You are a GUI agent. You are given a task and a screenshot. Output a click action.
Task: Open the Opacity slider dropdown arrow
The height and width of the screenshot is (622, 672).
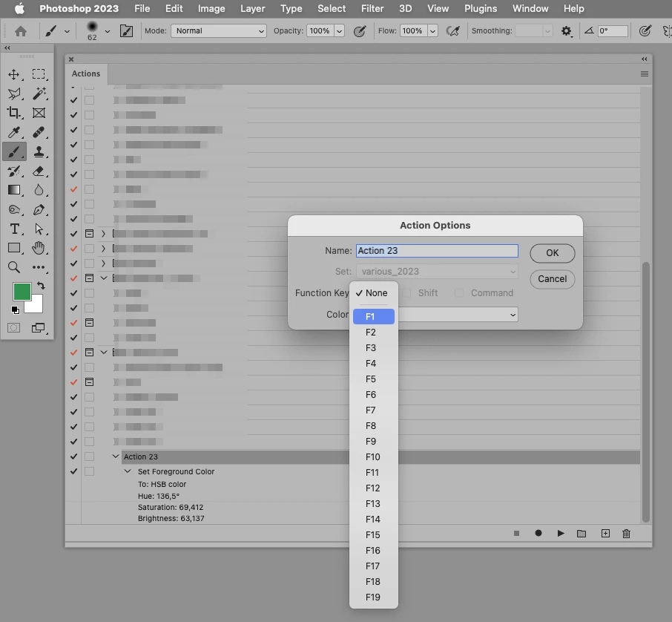340,31
